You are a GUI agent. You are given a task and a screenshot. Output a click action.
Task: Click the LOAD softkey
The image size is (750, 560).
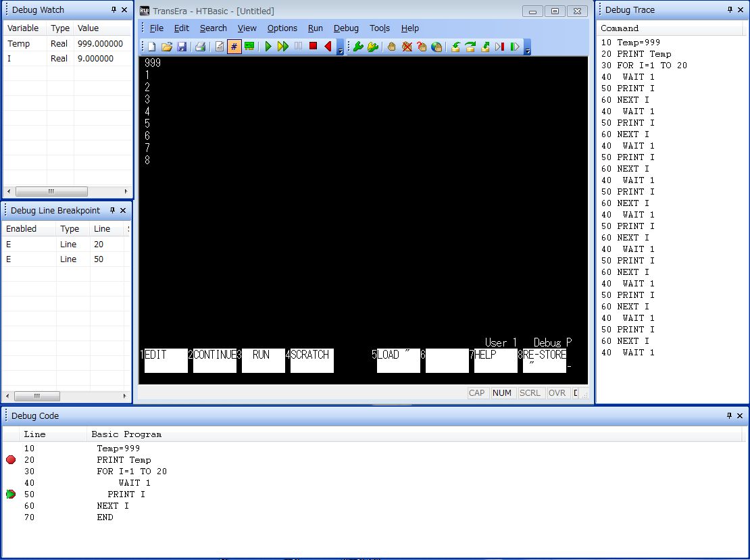(x=399, y=361)
